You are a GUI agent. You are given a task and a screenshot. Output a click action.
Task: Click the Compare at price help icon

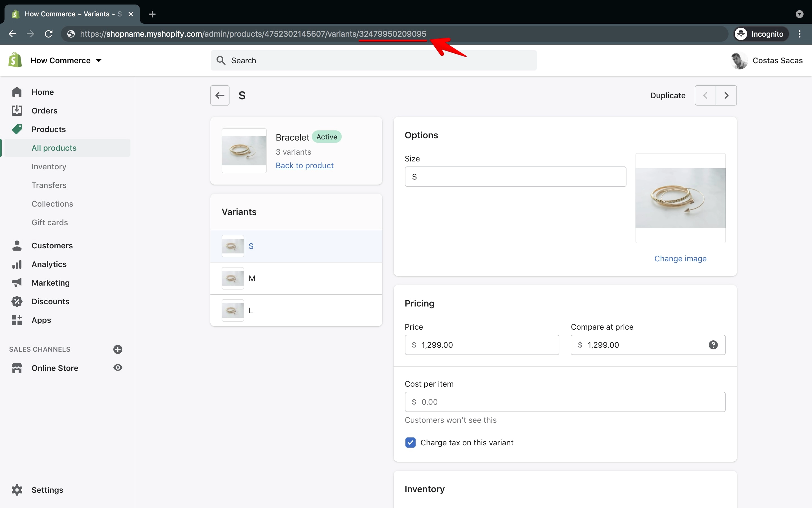713,345
